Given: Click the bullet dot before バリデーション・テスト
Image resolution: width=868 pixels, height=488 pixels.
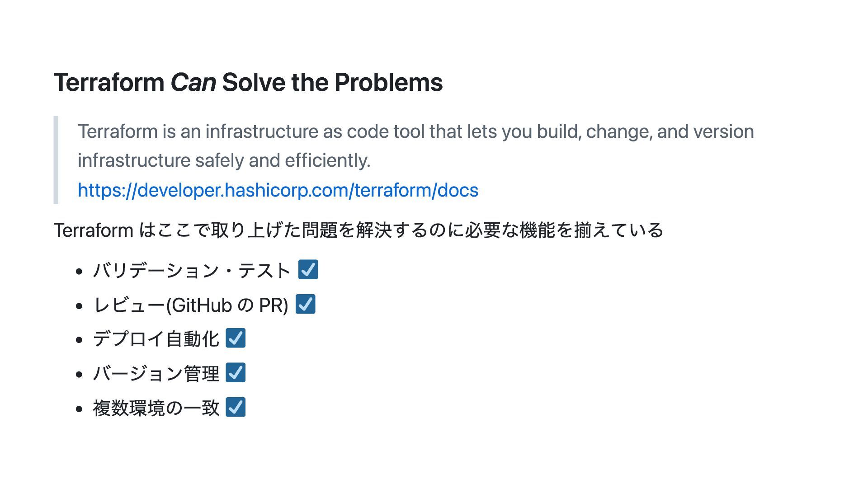Looking at the screenshot, I should pyautogui.click(x=80, y=272).
